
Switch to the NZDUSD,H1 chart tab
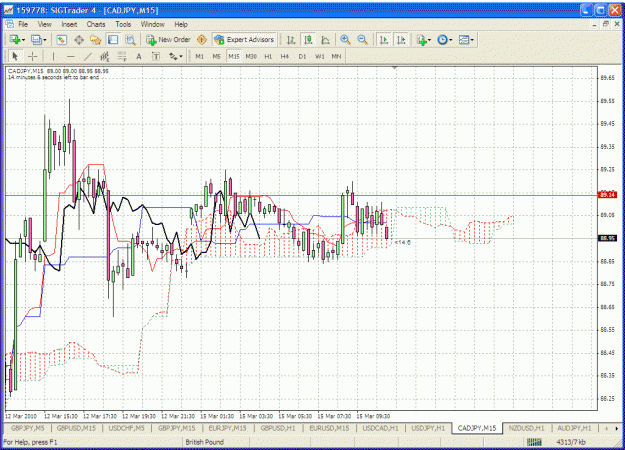tap(527, 428)
